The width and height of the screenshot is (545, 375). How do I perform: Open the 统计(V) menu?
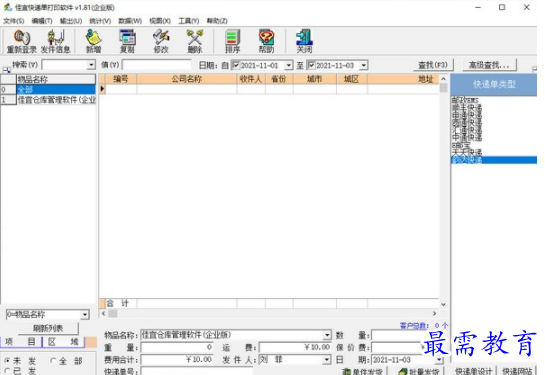[x=100, y=21]
